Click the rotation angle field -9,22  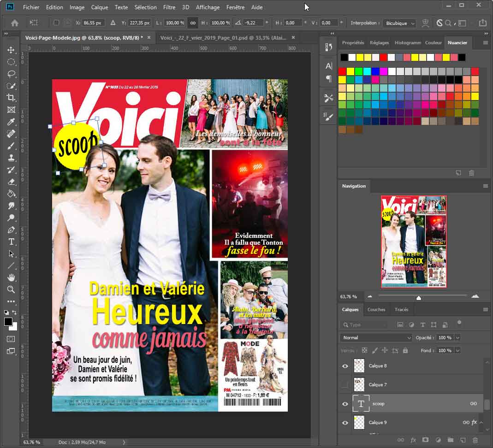pyautogui.click(x=253, y=23)
